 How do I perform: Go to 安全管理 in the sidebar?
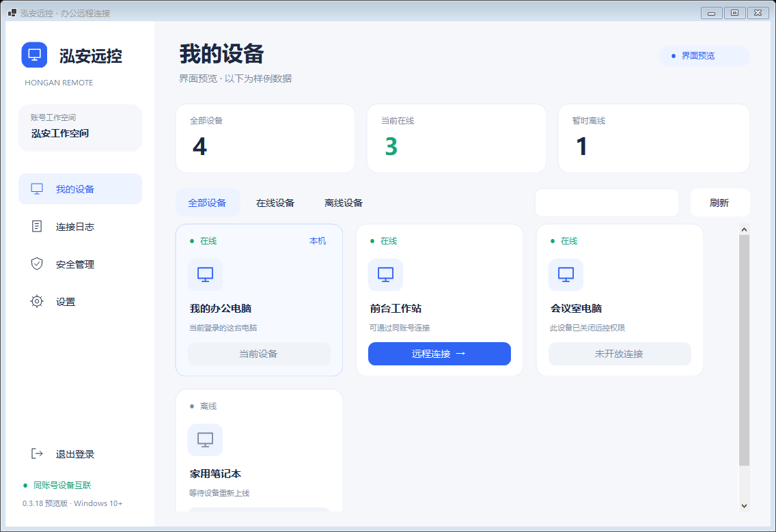tap(80, 264)
